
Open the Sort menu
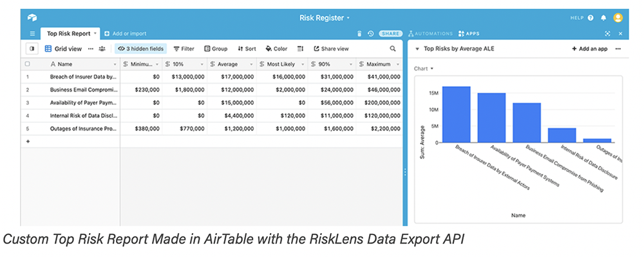click(x=247, y=48)
